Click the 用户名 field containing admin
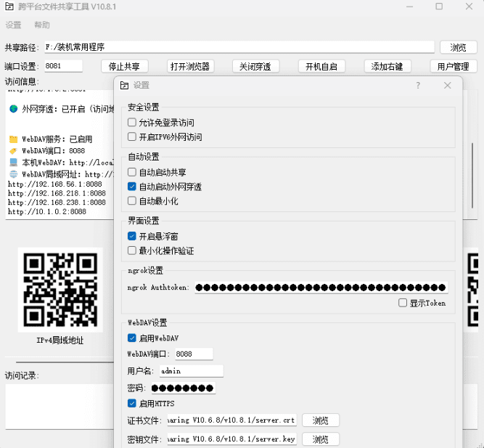 click(x=192, y=371)
